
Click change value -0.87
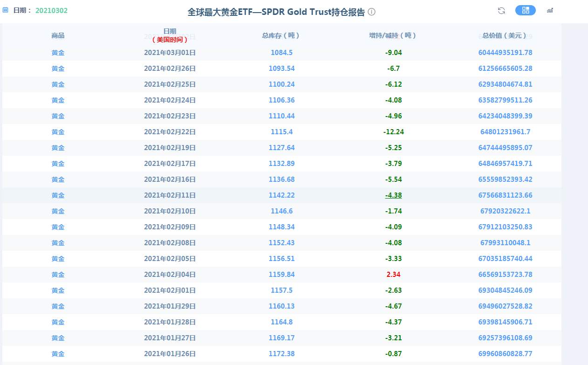[x=393, y=354]
